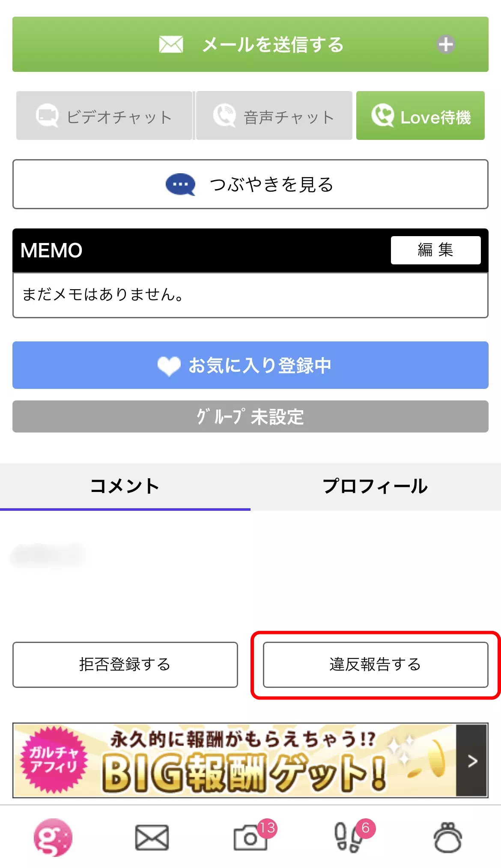Toggle group assignment via グループ 未設定

coord(250,416)
